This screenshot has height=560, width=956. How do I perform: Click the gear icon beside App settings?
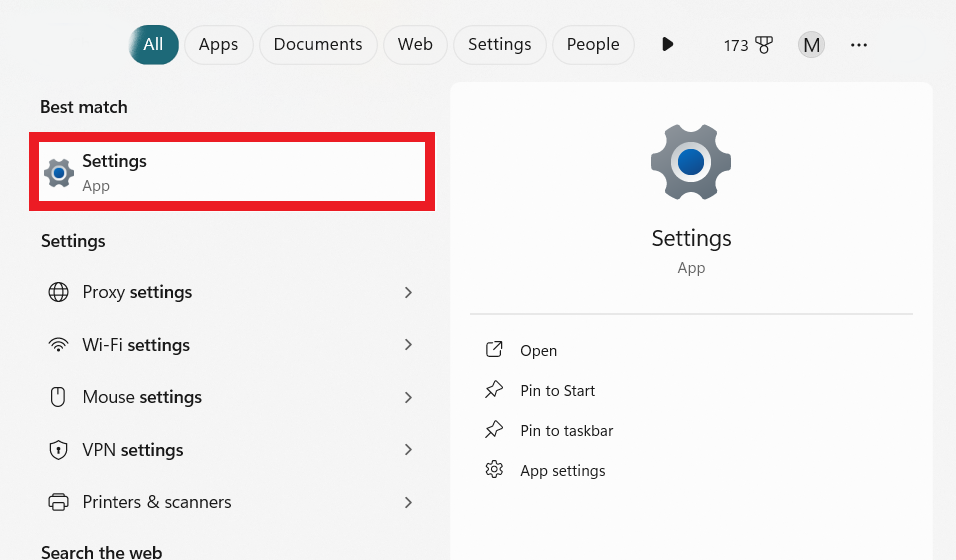[x=494, y=469]
